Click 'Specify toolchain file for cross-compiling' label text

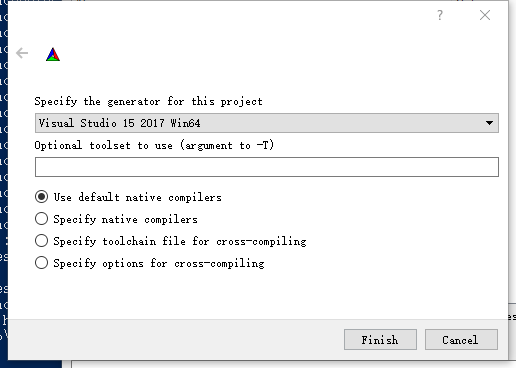click(180, 241)
